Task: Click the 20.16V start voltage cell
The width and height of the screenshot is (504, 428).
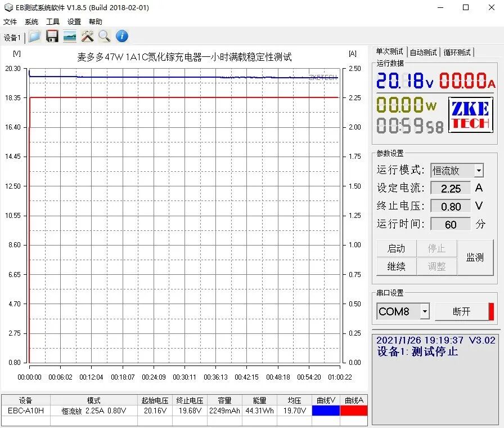Action: point(155,411)
